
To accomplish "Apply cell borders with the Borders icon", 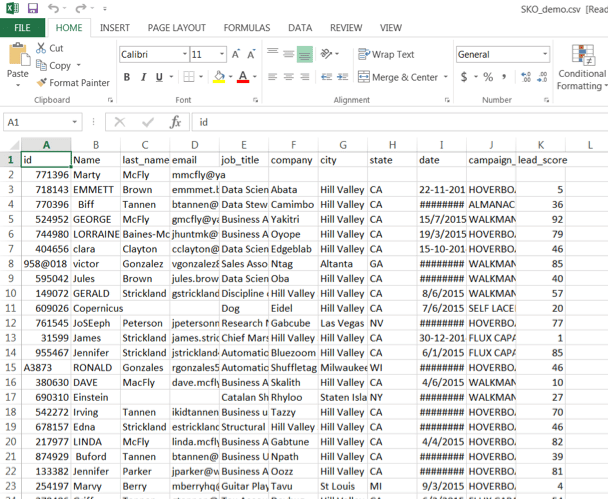I will [x=189, y=77].
